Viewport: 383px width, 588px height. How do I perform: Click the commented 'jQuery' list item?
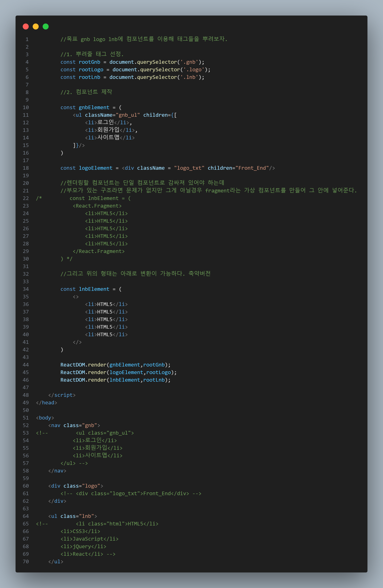coord(83,547)
